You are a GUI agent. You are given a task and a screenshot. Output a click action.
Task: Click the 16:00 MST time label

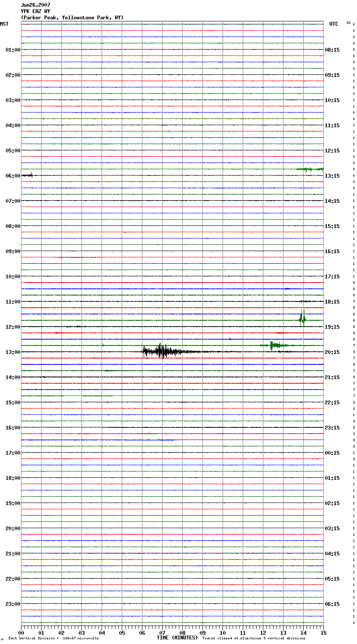coord(13,428)
